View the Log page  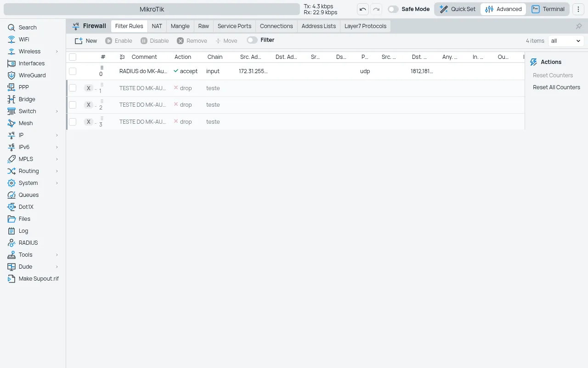[x=23, y=231]
